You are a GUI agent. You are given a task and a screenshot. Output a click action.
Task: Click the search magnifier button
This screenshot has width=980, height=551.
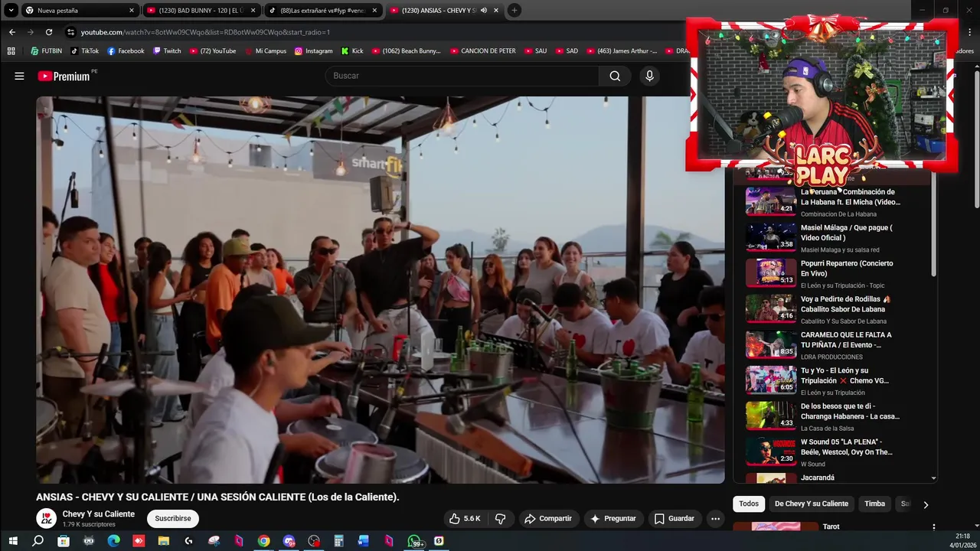(615, 76)
